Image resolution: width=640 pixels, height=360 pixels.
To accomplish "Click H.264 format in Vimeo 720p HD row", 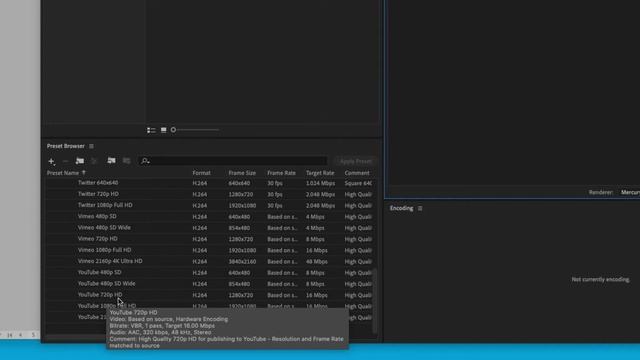I will pyautogui.click(x=200, y=239).
